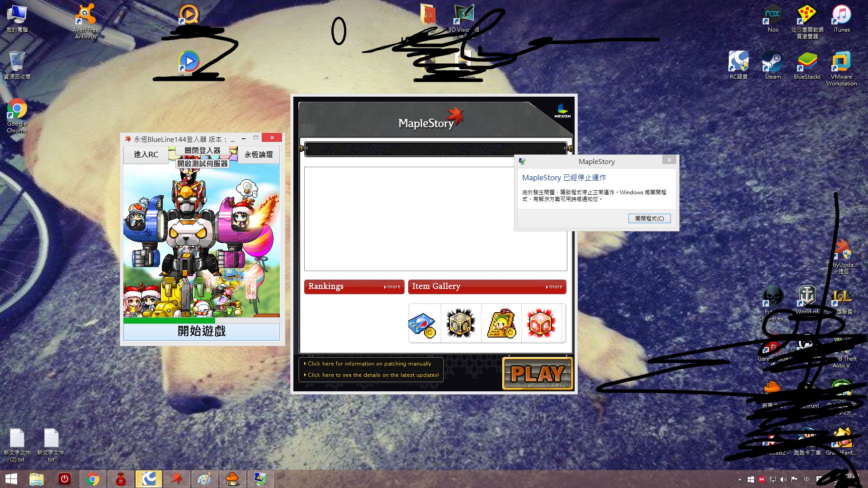Viewport: 868px width, 488px height.
Task: Click the Item Gallery header bar
Action: (487, 287)
